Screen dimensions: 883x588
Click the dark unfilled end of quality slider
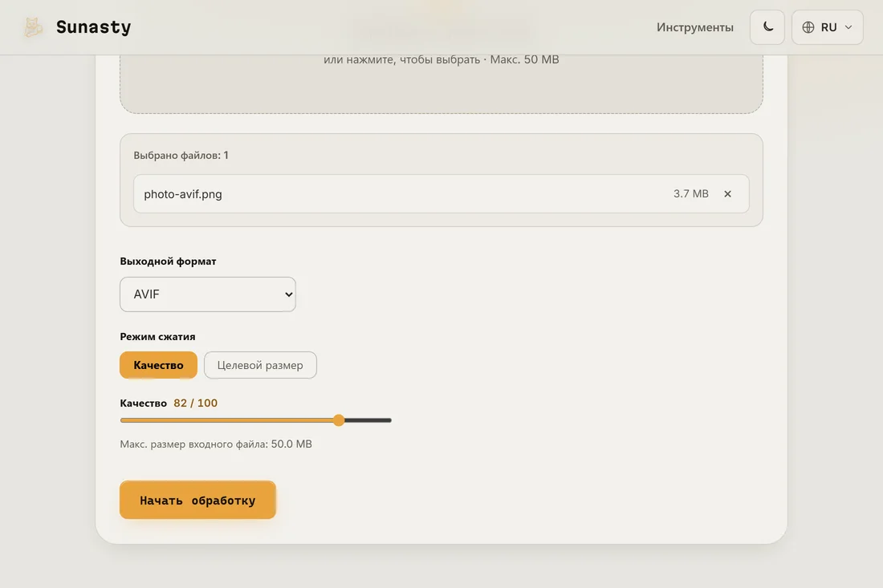368,420
